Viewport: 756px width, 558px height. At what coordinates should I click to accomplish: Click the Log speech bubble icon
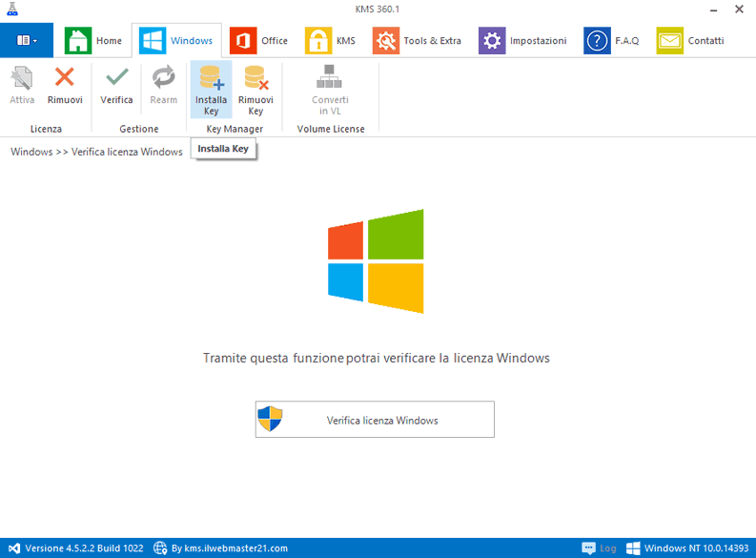[588, 548]
